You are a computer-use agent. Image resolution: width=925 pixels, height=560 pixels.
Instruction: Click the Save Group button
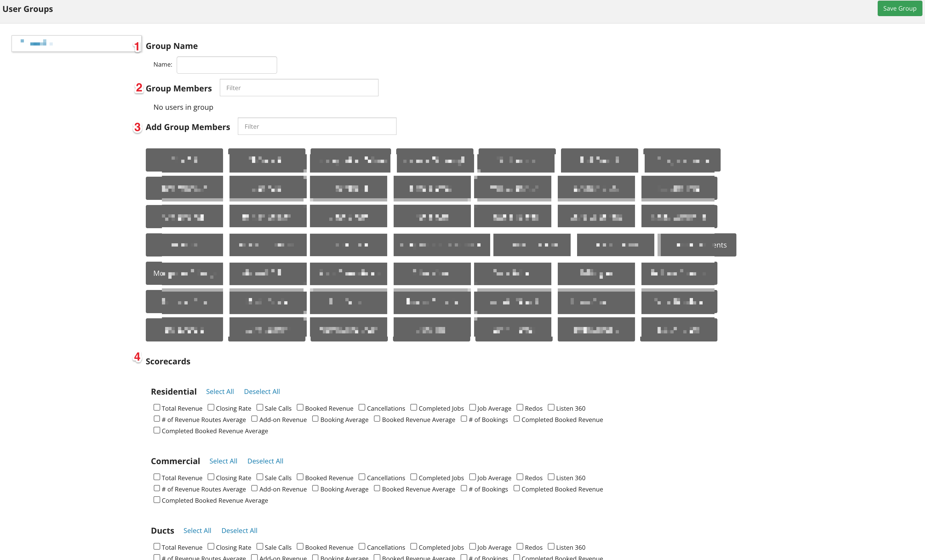click(x=899, y=8)
